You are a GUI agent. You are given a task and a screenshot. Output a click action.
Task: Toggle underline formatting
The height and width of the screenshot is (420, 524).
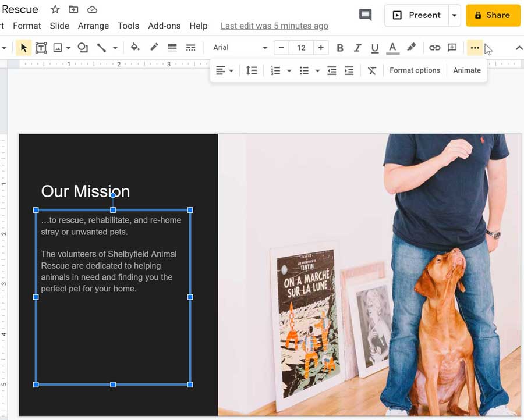375,47
